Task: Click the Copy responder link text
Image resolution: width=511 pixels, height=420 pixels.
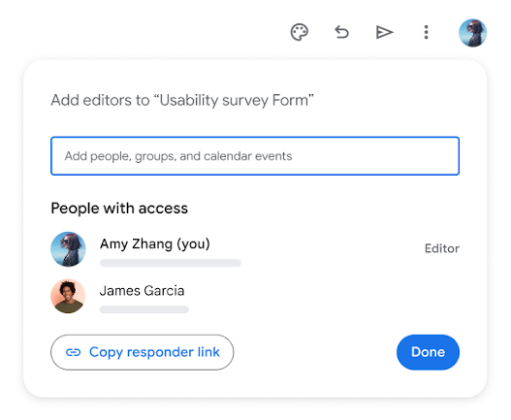Action: pyautogui.click(x=154, y=352)
